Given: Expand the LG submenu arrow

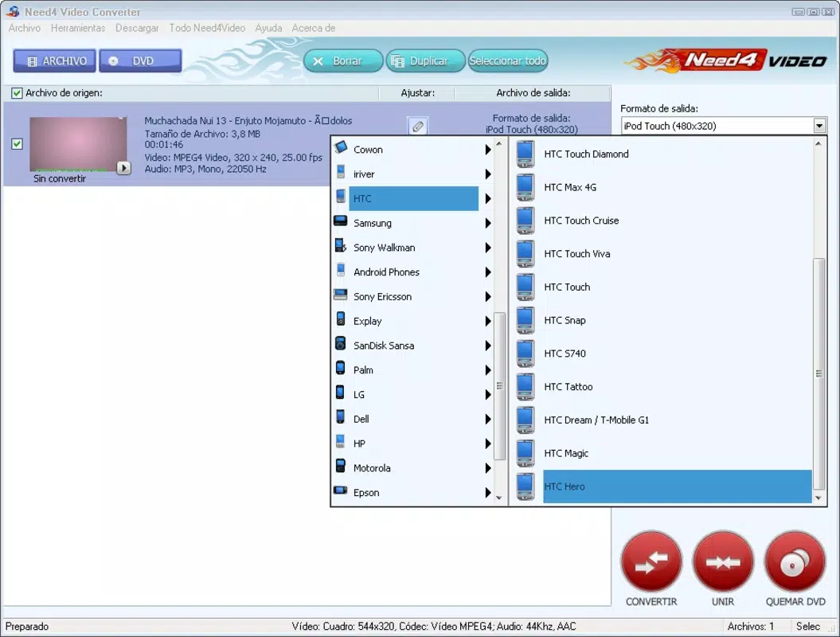Looking at the screenshot, I should (488, 394).
